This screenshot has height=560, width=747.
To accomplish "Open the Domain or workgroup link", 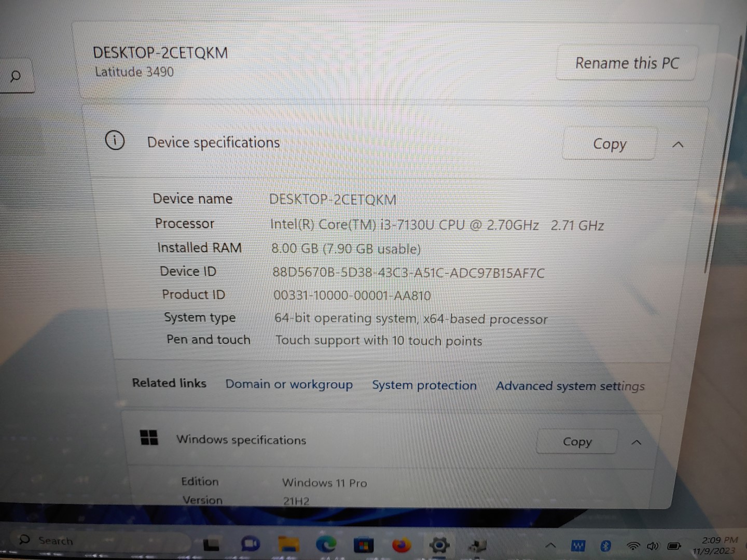I will pyautogui.click(x=289, y=384).
